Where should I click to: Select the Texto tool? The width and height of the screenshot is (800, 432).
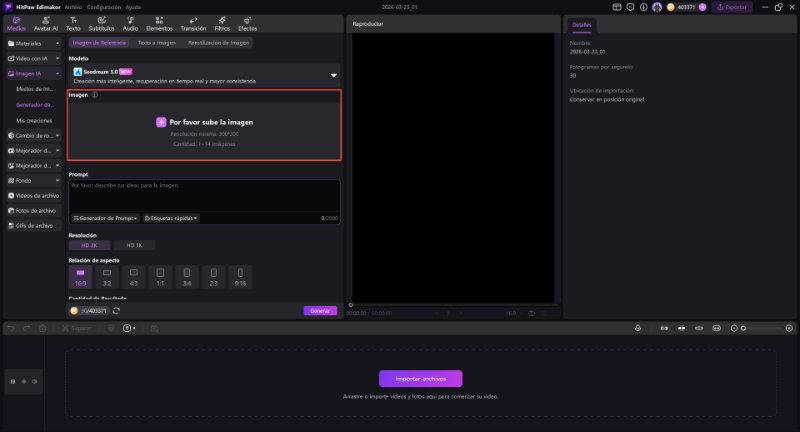tap(73, 24)
